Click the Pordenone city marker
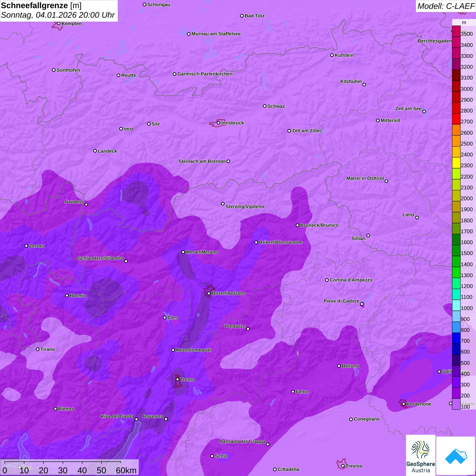 404,404
